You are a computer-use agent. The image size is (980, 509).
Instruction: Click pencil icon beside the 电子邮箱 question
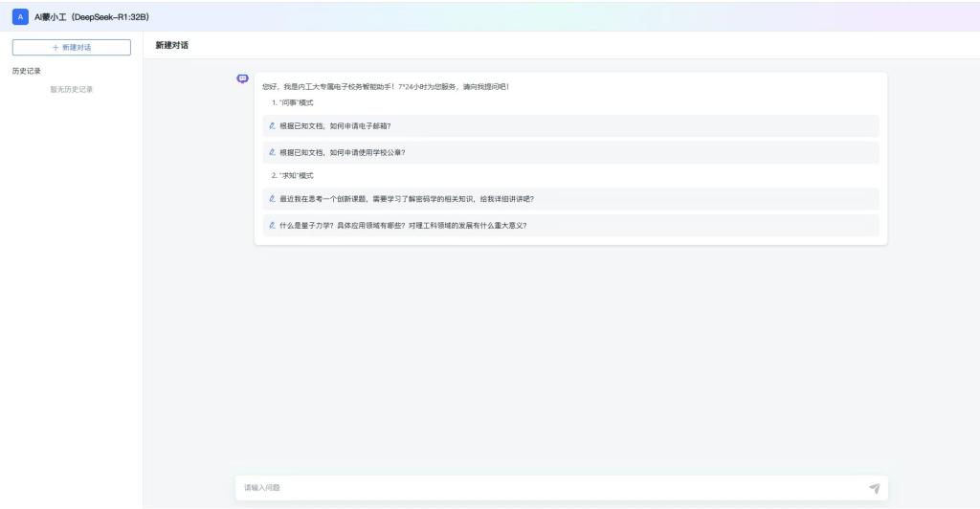(273, 125)
